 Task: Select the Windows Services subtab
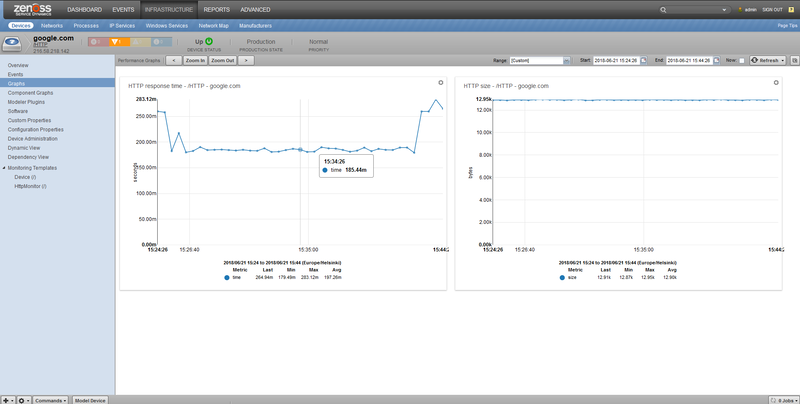point(167,26)
